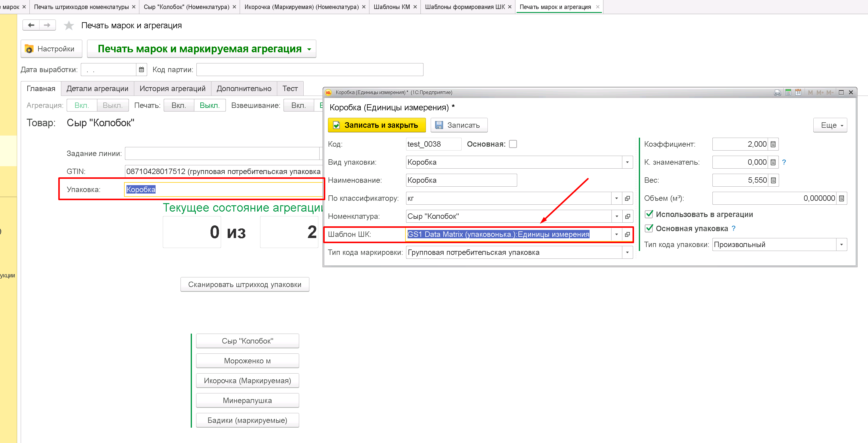Open calendar icon in dialog titlebar

798,92
